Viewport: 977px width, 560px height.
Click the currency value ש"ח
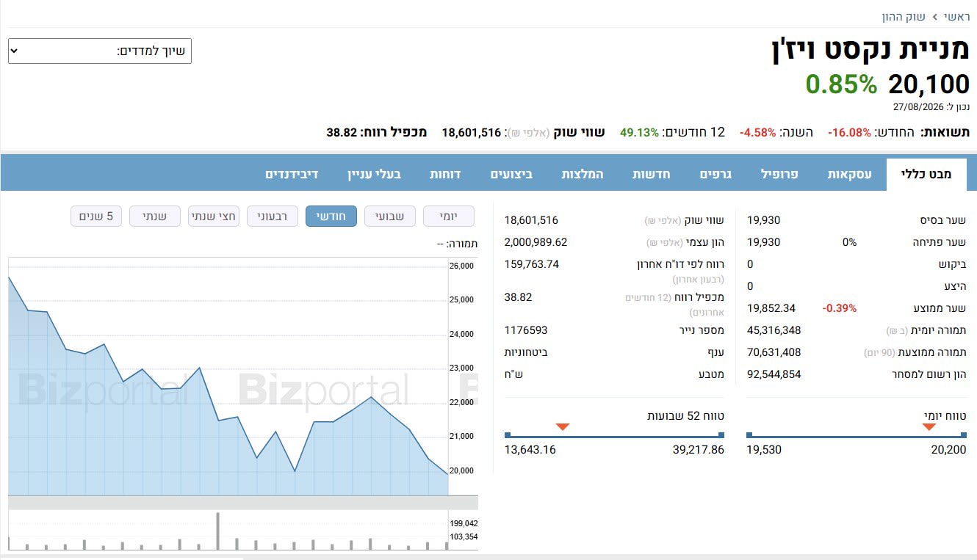pyautogui.click(x=513, y=374)
